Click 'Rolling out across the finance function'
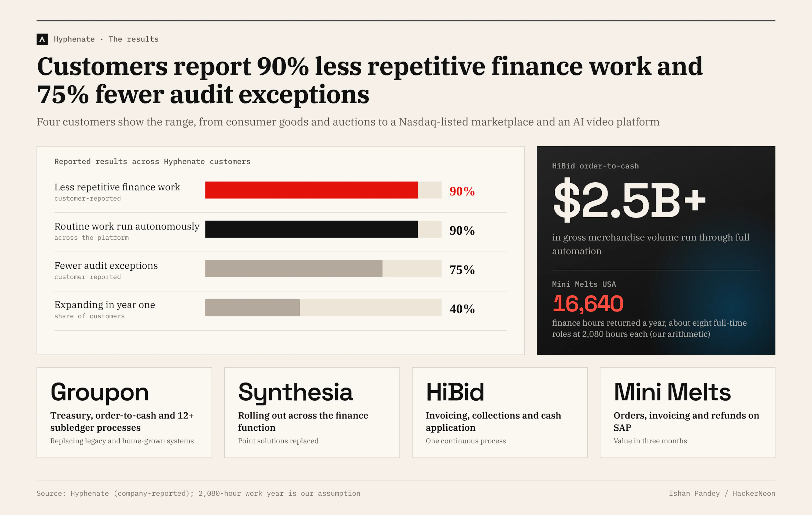 [x=303, y=421]
